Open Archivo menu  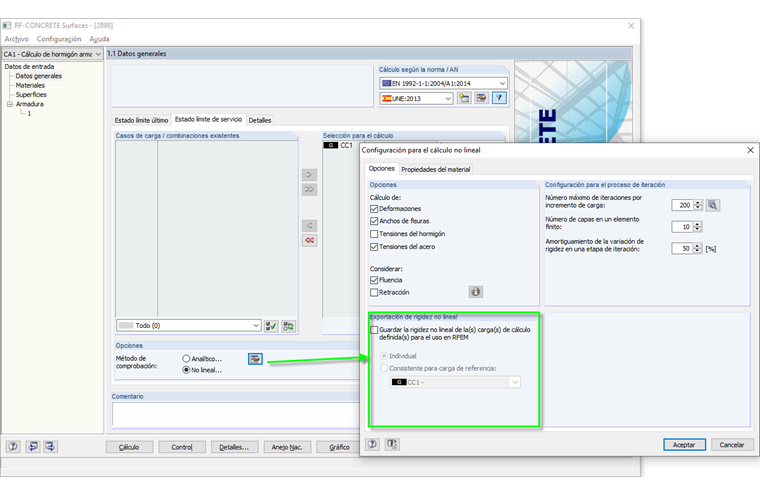[x=16, y=39]
